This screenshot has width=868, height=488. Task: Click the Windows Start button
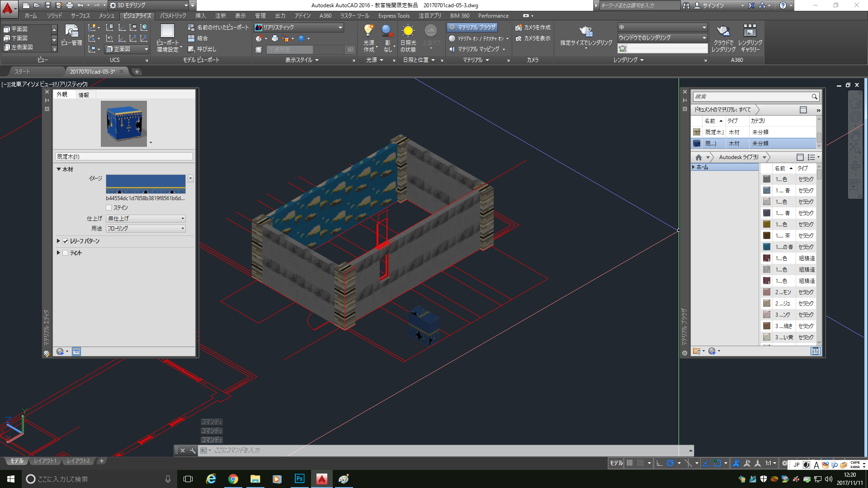coord(11,479)
